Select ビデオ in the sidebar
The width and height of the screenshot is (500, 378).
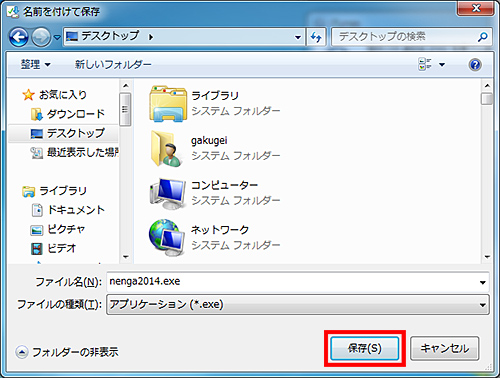click(x=62, y=248)
